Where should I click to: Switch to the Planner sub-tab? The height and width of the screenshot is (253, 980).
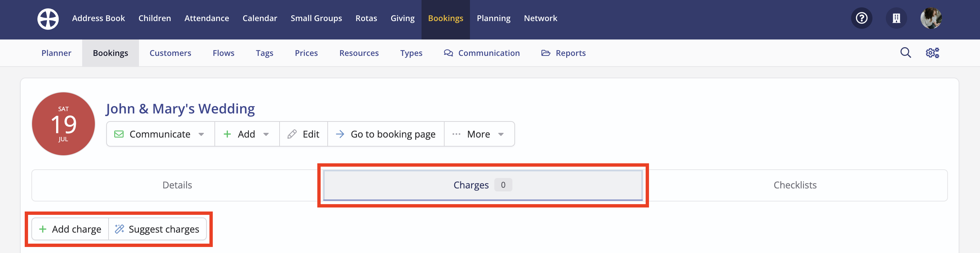point(56,53)
